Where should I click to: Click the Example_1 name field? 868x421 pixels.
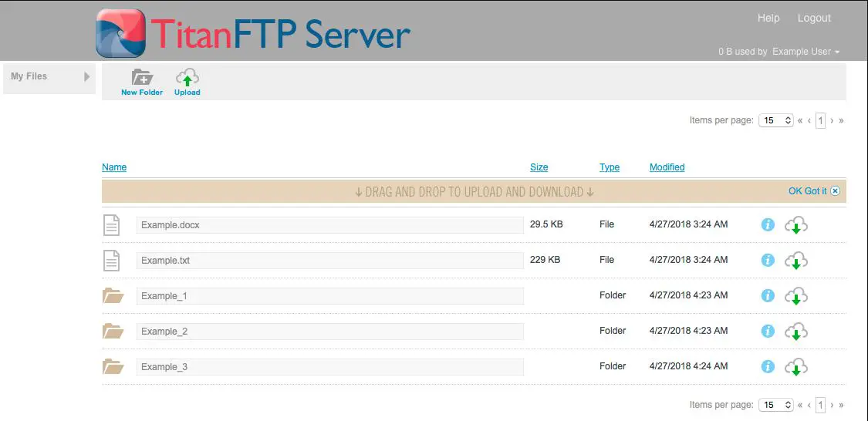tap(330, 296)
